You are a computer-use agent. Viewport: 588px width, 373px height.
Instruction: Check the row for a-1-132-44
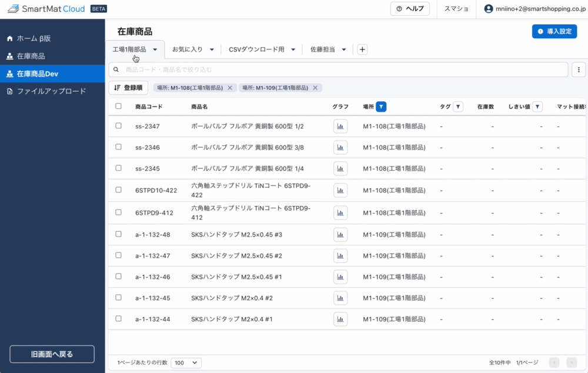(x=119, y=319)
